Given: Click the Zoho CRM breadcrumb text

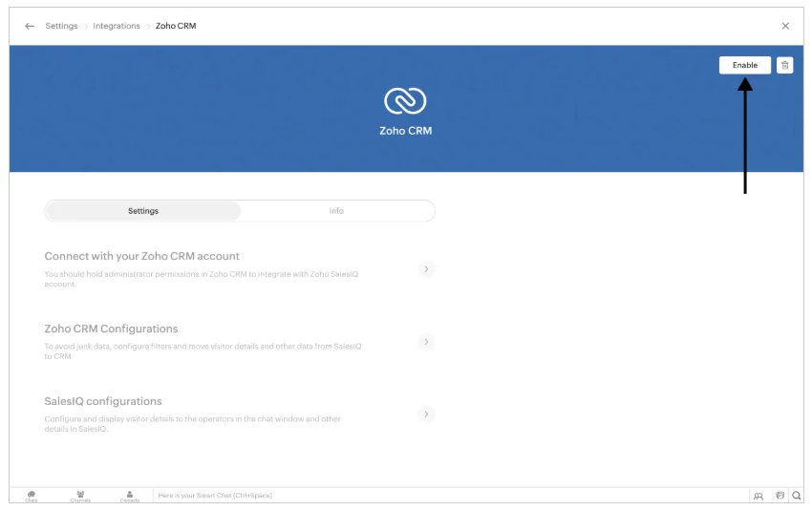Looking at the screenshot, I should pyautogui.click(x=176, y=26).
